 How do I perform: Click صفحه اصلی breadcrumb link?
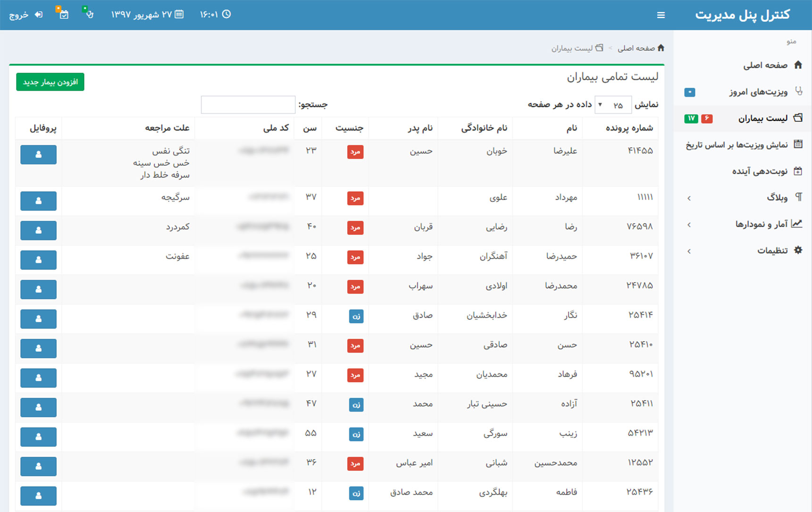click(636, 48)
